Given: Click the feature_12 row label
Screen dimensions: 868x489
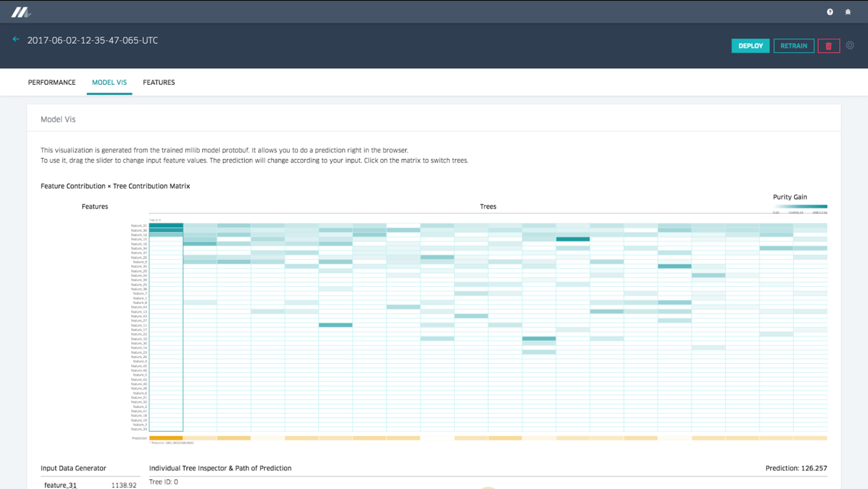Looking at the screenshot, I should click(x=139, y=235).
